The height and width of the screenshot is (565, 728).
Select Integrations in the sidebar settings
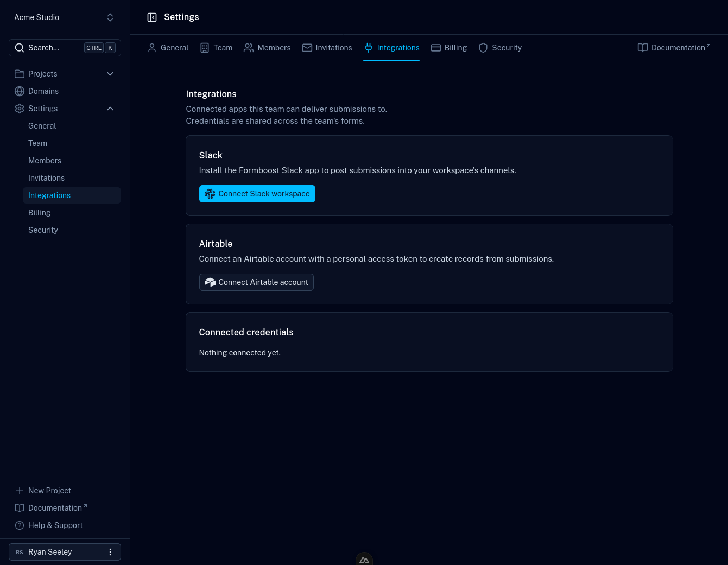(72, 195)
